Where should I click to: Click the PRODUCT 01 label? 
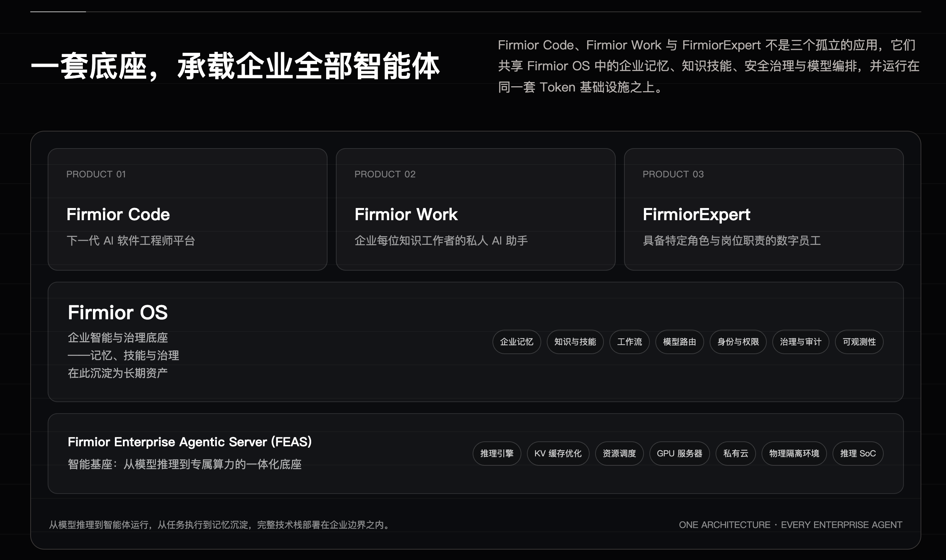96,174
